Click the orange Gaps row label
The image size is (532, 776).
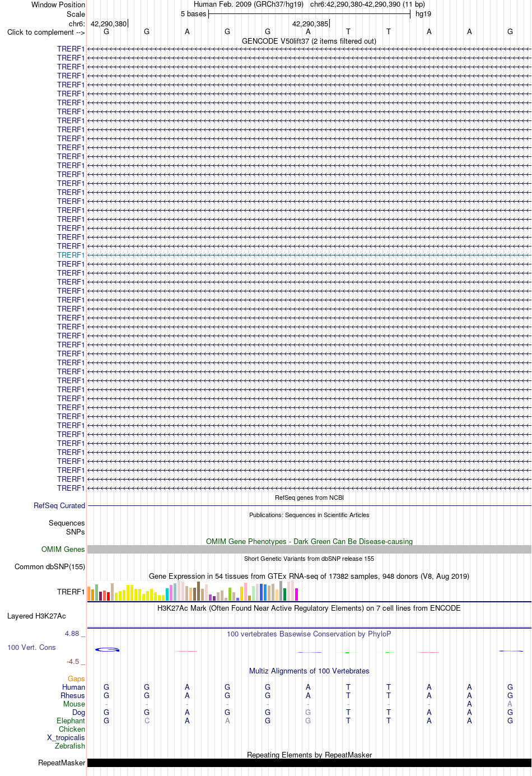(76, 679)
